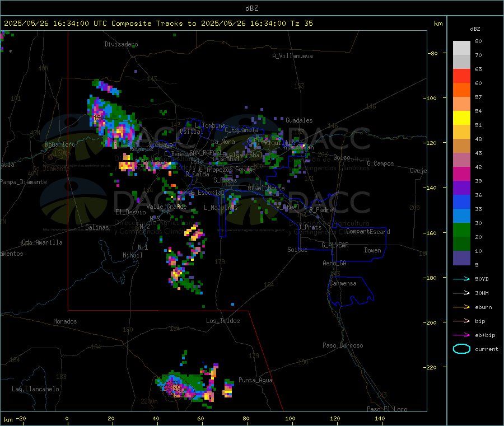Click the Valle_Grande map label
The image size is (504, 426).
[166, 206]
